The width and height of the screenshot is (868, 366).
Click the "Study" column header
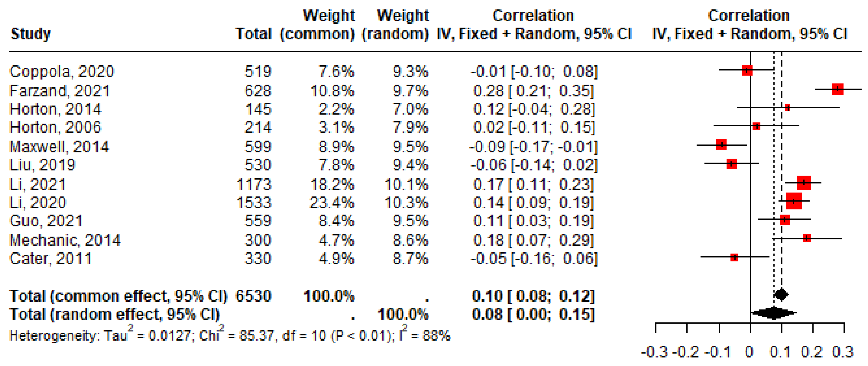[31, 34]
